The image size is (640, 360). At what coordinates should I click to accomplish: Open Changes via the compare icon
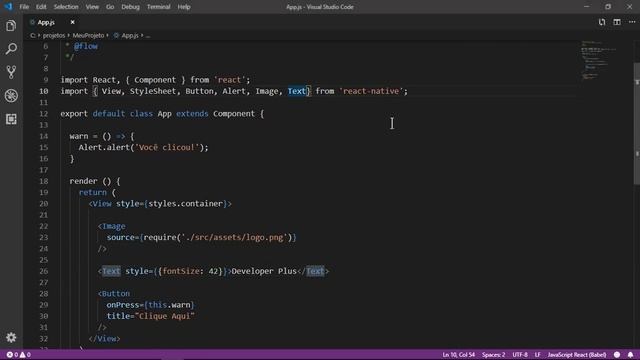(x=602, y=22)
